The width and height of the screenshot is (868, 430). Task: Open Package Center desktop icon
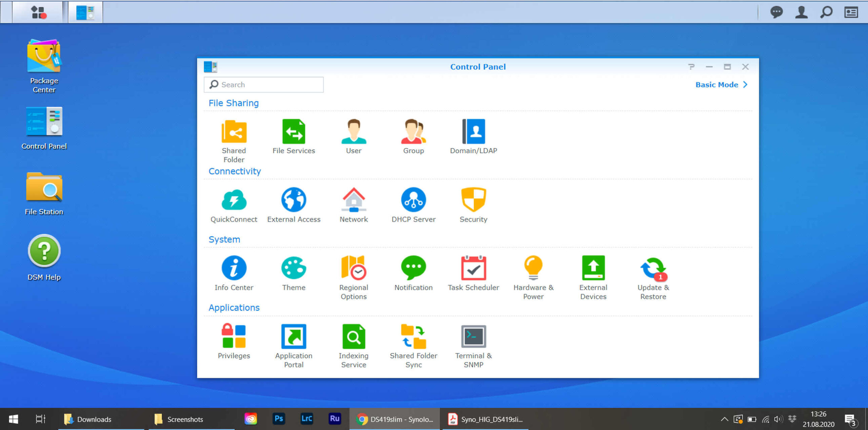[x=44, y=66]
